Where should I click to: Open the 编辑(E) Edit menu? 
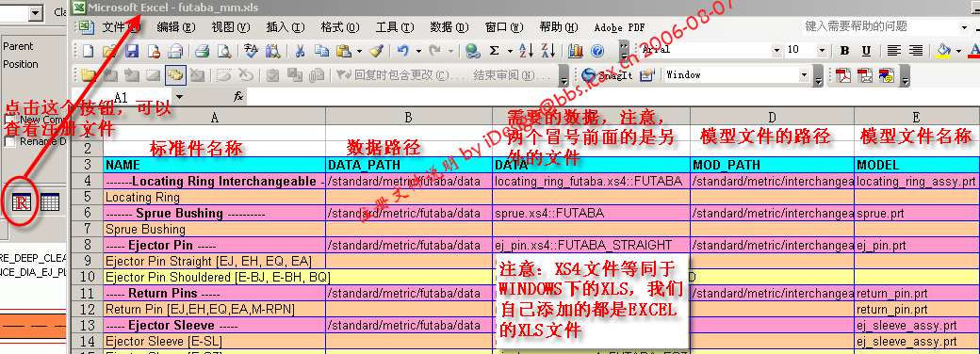click(x=176, y=27)
